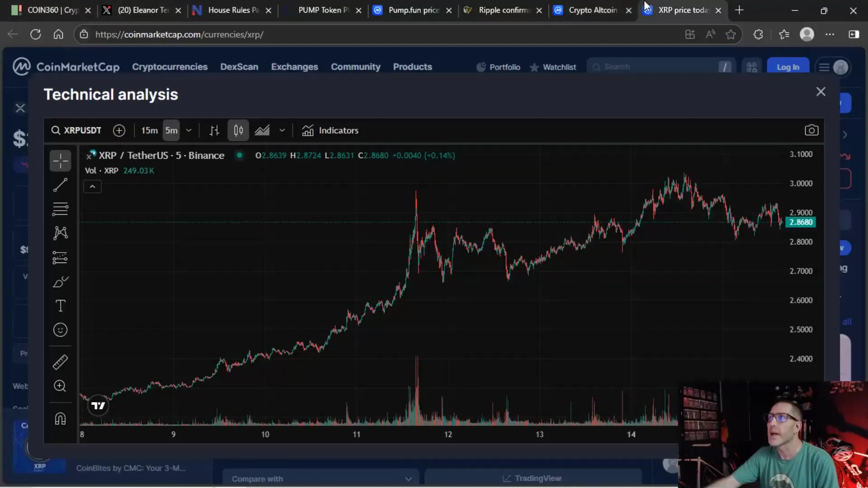The image size is (868, 488).
Task: Open browser extensions menu
Action: 758,34
